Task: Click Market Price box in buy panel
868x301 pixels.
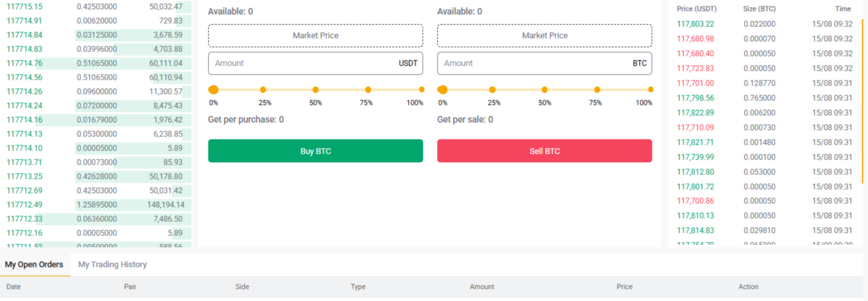Action: [x=315, y=35]
